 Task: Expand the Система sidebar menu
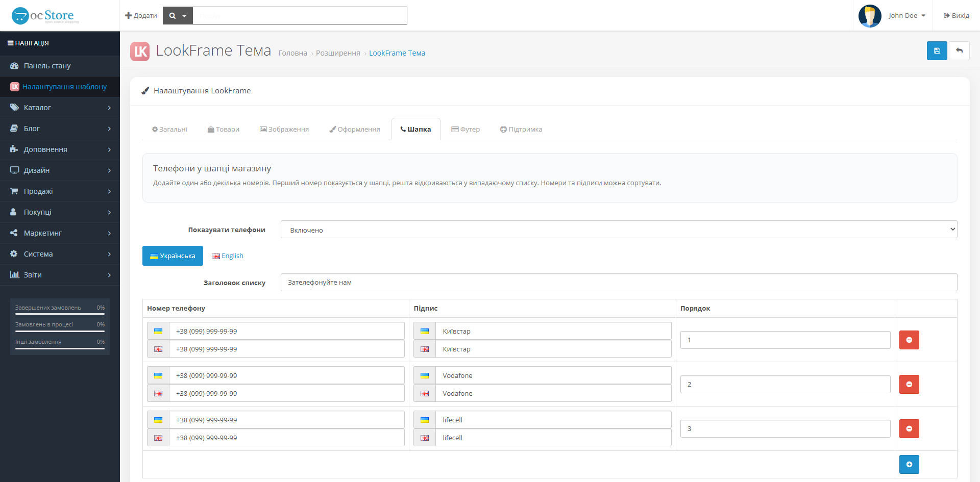coord(60,254)
